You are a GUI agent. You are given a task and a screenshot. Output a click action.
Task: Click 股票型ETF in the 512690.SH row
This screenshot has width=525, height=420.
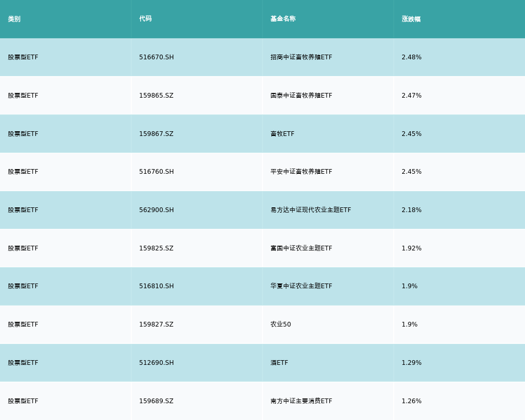coord(23,363)
